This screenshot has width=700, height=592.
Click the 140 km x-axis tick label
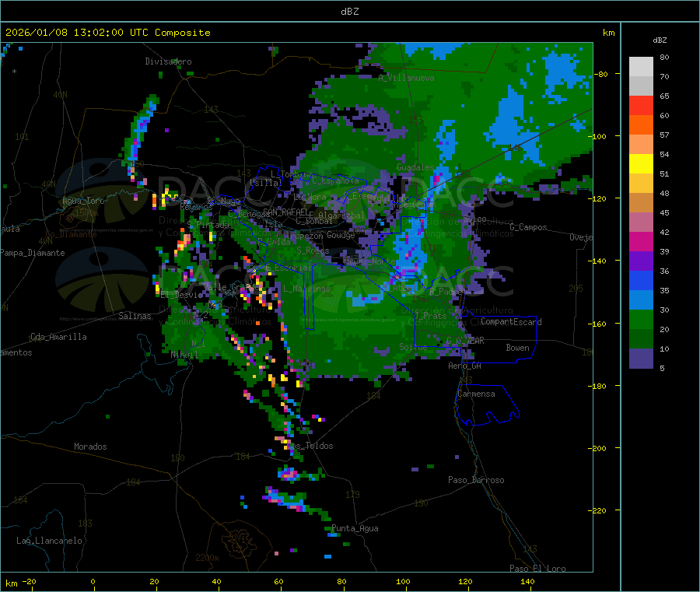[527, 581]
